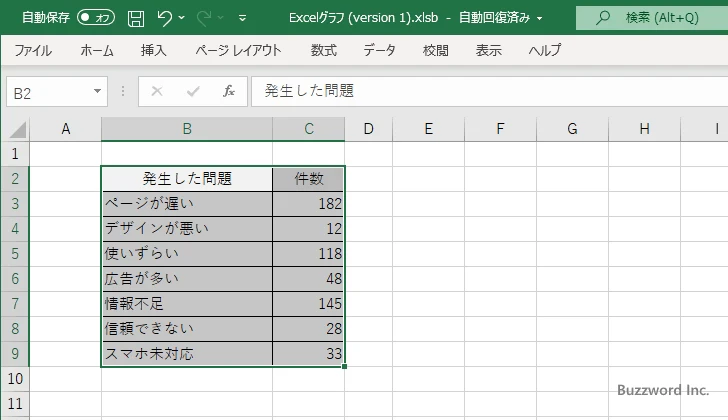This screenshot has height=420, width=728.
Task: Click the Select All corner triangle
Action: click(18, 129)
